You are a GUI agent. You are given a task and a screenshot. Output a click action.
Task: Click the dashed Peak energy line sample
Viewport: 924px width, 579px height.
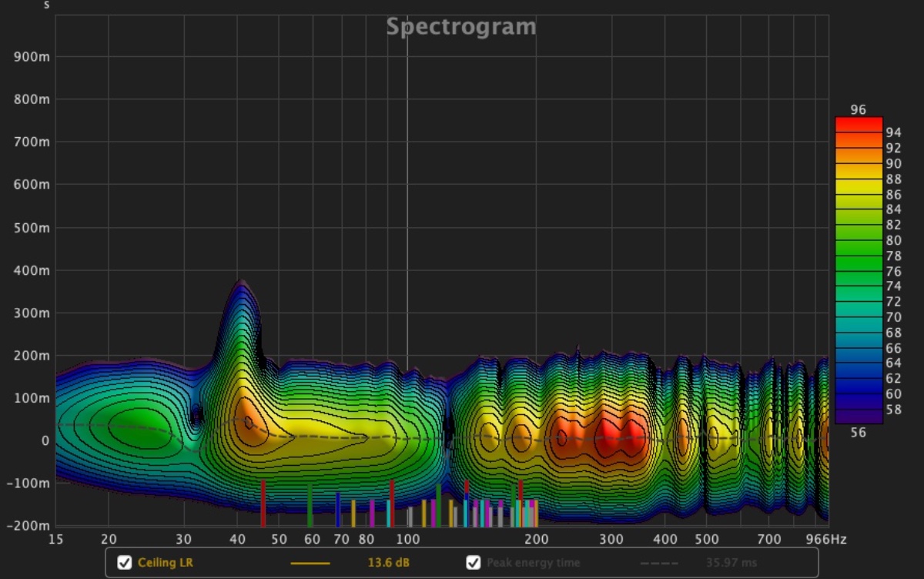point(659,563)
